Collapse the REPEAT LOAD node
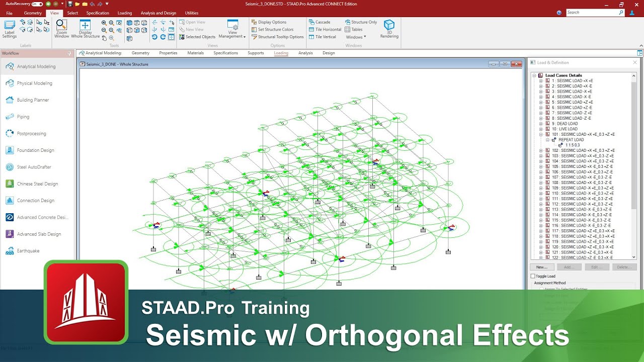This screenshot has width=644, height=362. coord(547,140)
